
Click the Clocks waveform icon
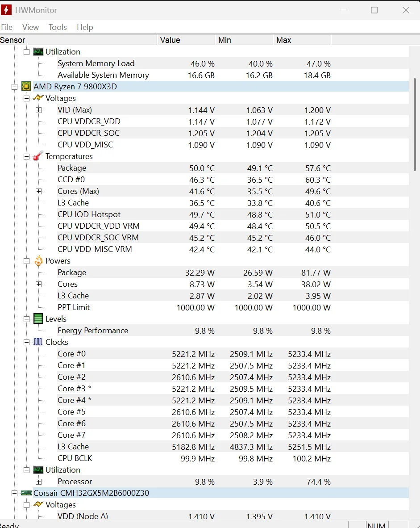(38, 342)
